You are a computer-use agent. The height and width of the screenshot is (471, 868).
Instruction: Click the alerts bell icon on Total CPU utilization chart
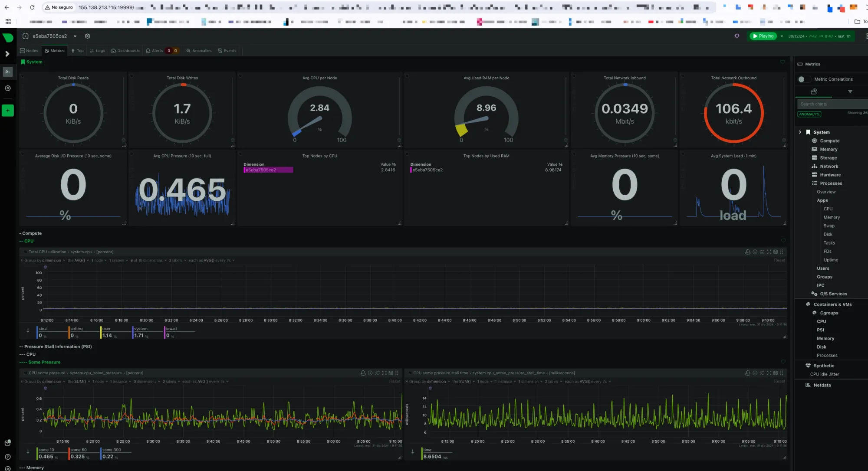(x=747, y=252)
